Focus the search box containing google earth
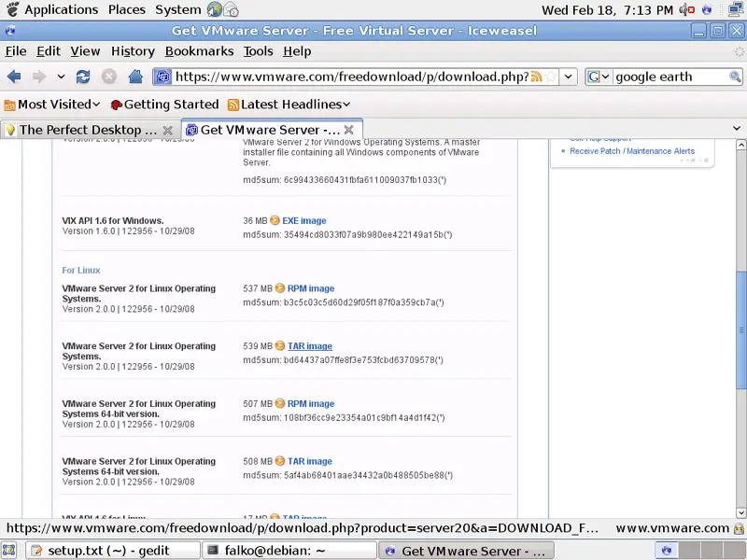This screenshot has width=747, height=560. [670, 77]
